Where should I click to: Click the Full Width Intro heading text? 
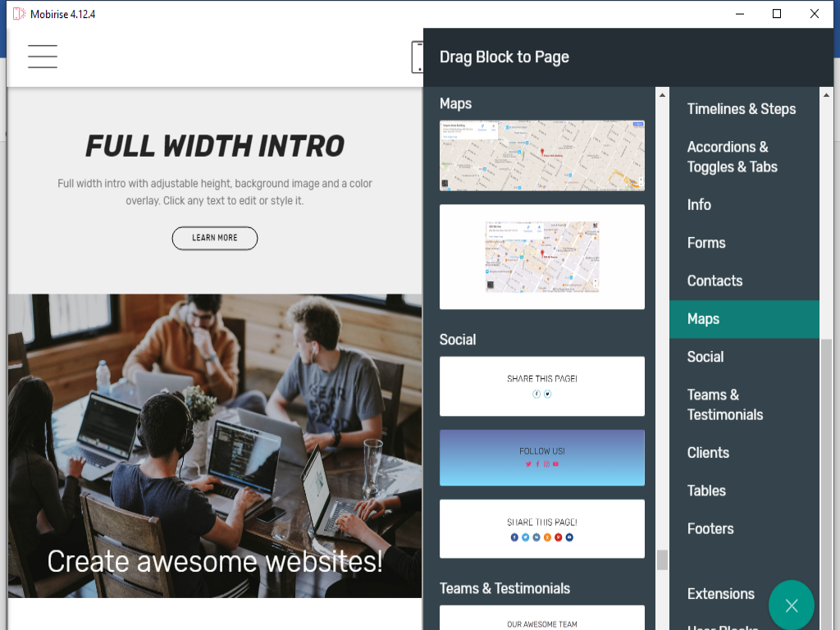click(215, 146)
